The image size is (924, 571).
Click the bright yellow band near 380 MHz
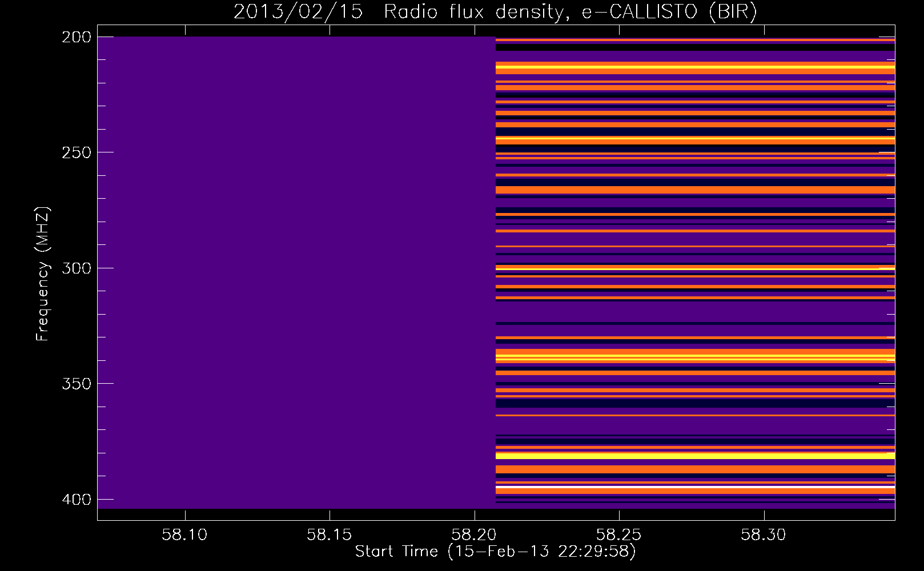(x=695, y=456)
